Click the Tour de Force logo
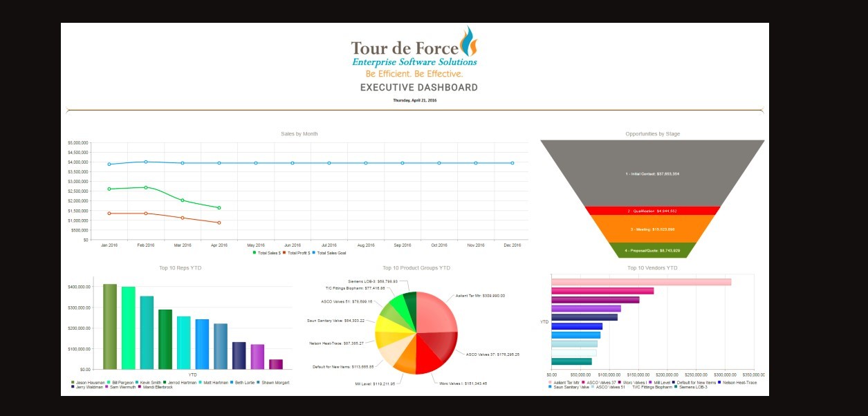Screen dimensions: 868x416 click(414, 52)
